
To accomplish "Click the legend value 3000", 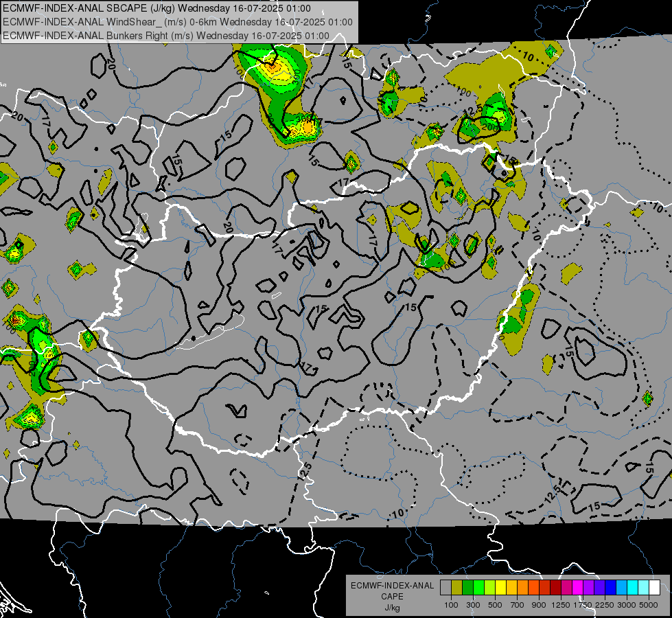I will (627, 605).
